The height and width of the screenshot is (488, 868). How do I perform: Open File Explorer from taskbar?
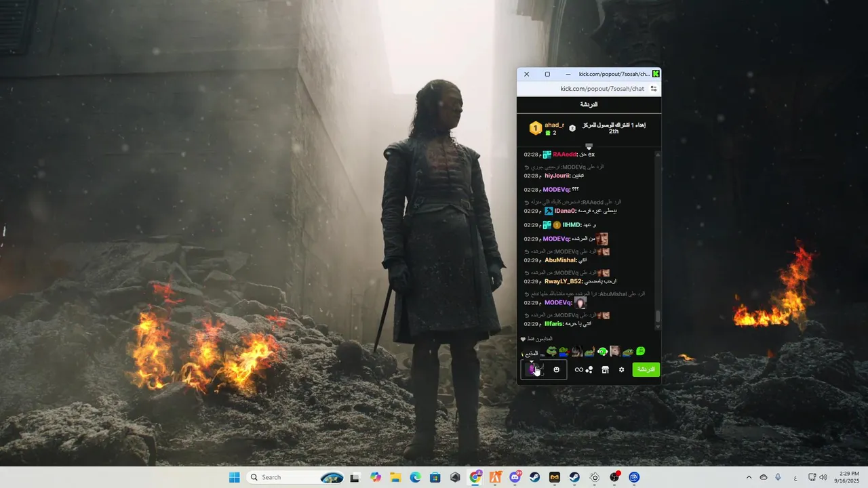[395, 477]
